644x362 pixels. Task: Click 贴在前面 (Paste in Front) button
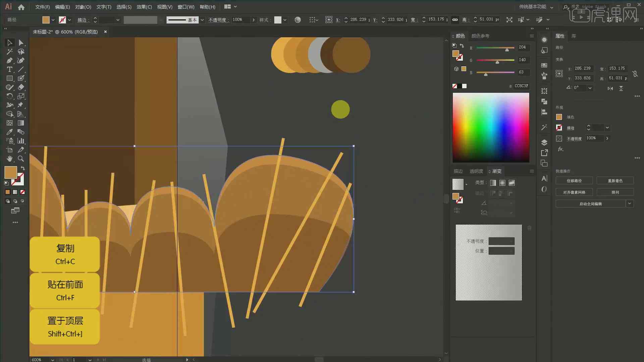65,290
